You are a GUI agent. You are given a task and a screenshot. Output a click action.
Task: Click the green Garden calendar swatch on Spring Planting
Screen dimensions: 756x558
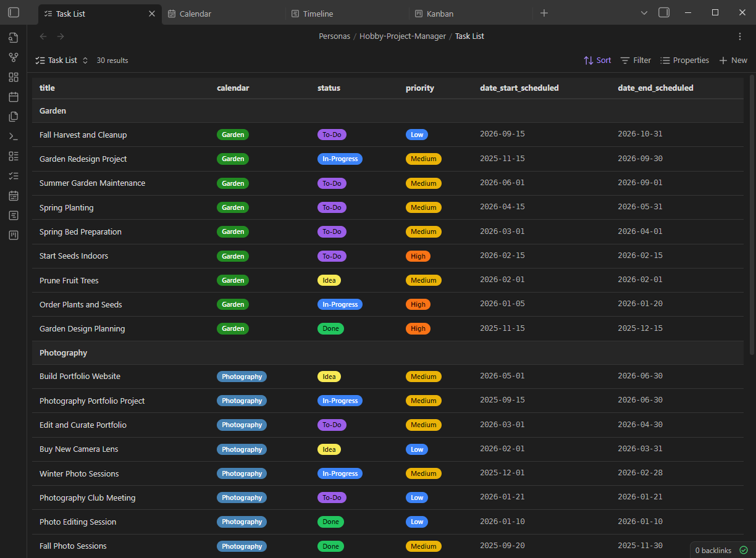coord(233,207)
